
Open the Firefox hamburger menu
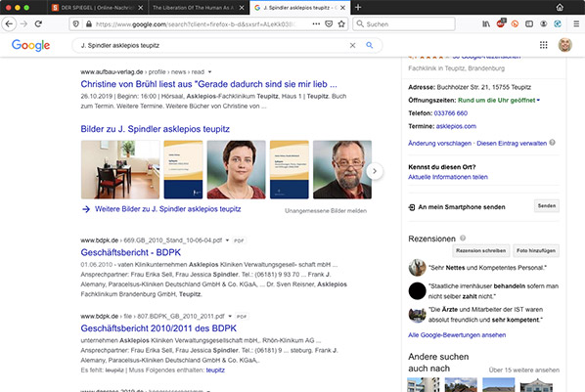[x=576, y=23]
